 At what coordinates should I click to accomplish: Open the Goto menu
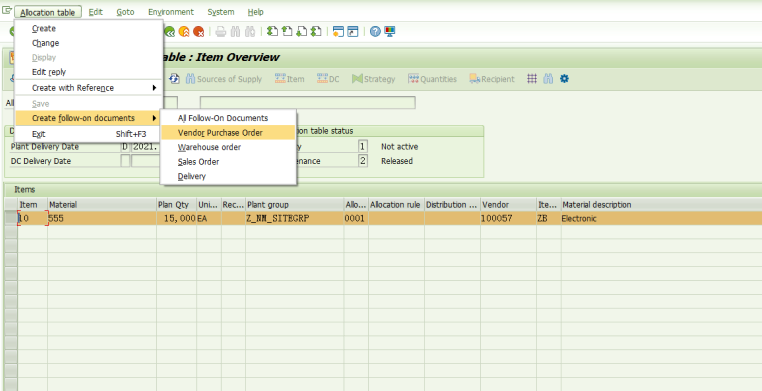point(125,12)
